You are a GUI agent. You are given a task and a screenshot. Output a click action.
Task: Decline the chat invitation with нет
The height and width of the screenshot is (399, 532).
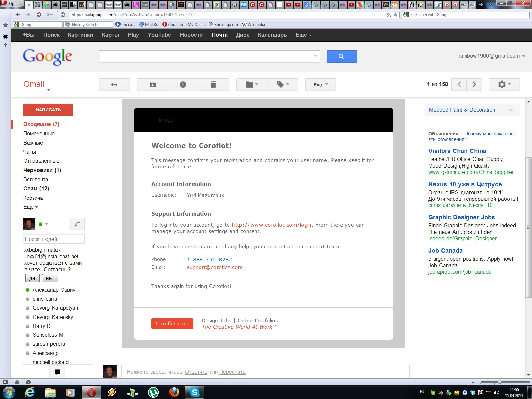pyautogui.click(x=50, y=278)
